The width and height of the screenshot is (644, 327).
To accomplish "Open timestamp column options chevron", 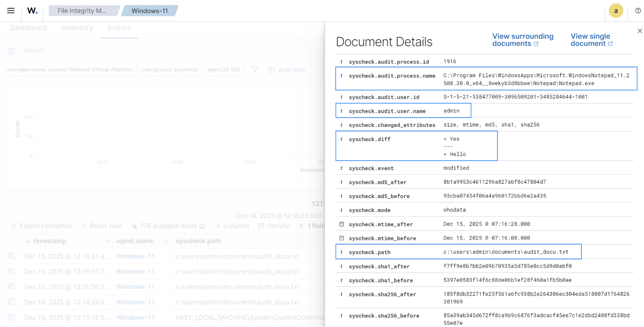I will [x=108, y=241].
